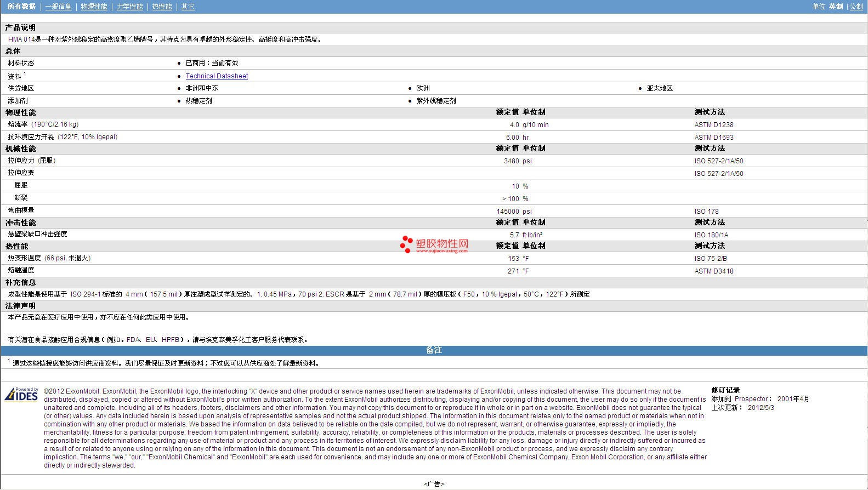Switch units to 英制
Image resolution: width=868 pixels, height=490 pixels.
point(836,7)
